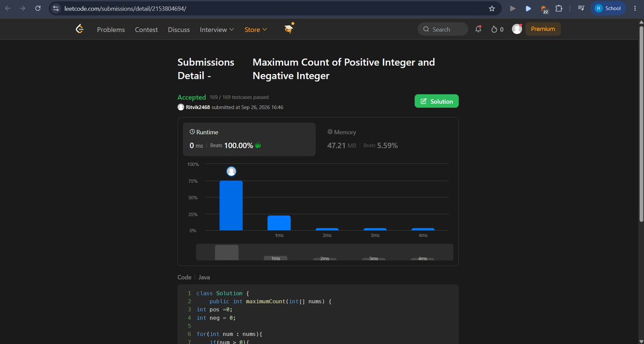
Task: Select the Runtime panel
Action: (x=249, y=139)
